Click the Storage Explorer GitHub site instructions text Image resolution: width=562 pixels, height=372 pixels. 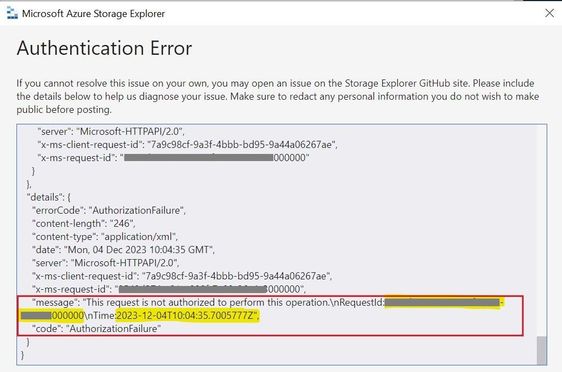[x=278, y=96]
